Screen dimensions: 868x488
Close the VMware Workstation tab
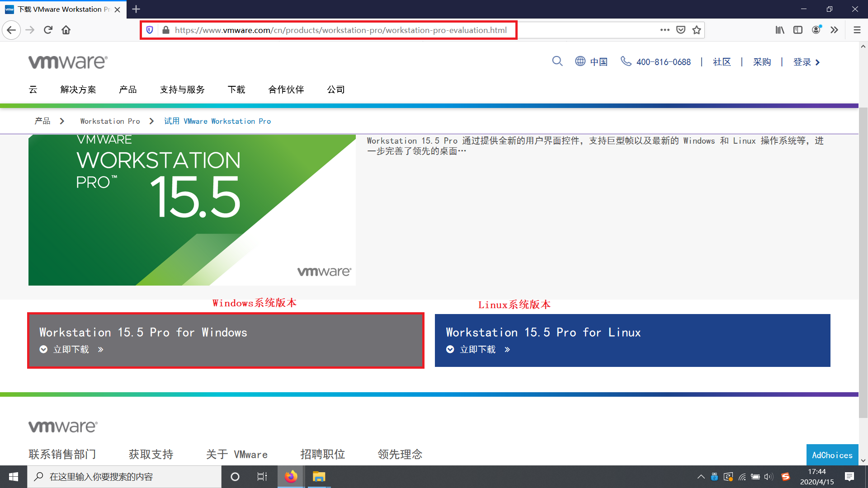point(118,9)
